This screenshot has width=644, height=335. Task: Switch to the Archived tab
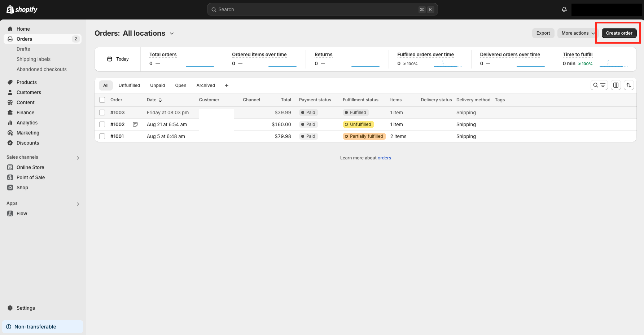(206, 85)
